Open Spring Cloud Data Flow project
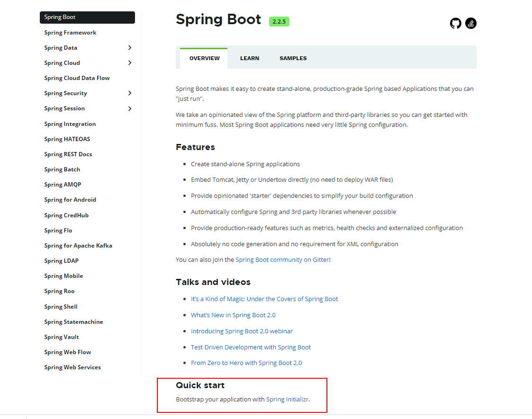This screenshot has width=532, height=419. (x=77, y=78)
